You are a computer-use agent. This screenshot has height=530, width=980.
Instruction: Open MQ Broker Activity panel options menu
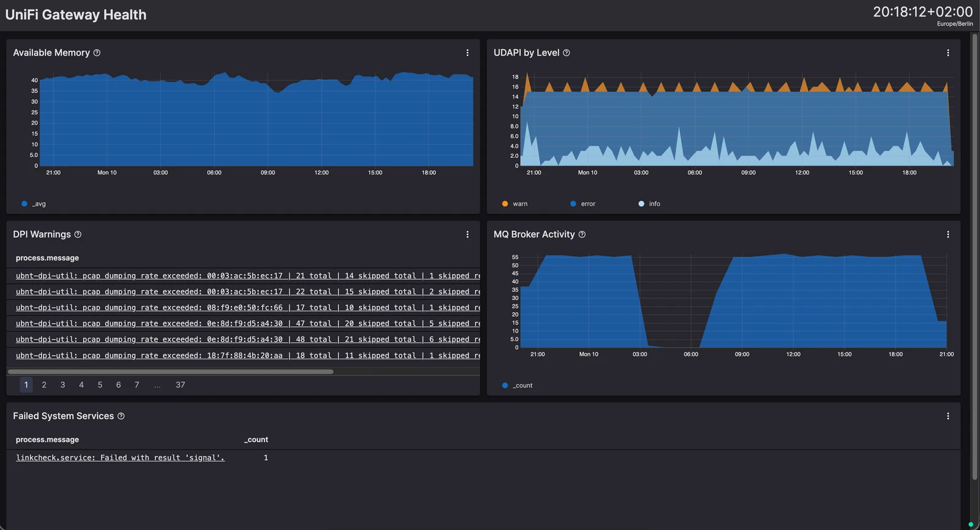pyautogui.click(x=948, y=234)
